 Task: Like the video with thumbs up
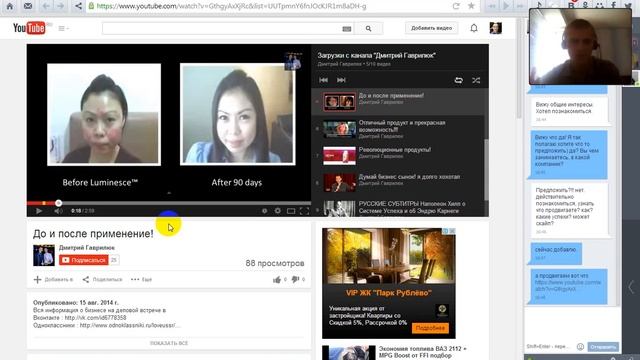click(277, 280)
